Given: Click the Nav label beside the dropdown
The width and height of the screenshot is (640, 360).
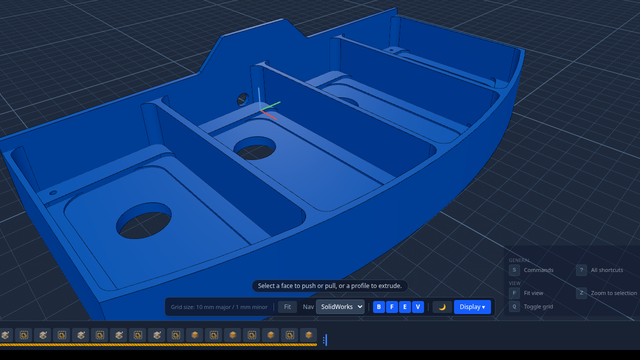Looking at the screenshot, I should (x=308, y=307).
